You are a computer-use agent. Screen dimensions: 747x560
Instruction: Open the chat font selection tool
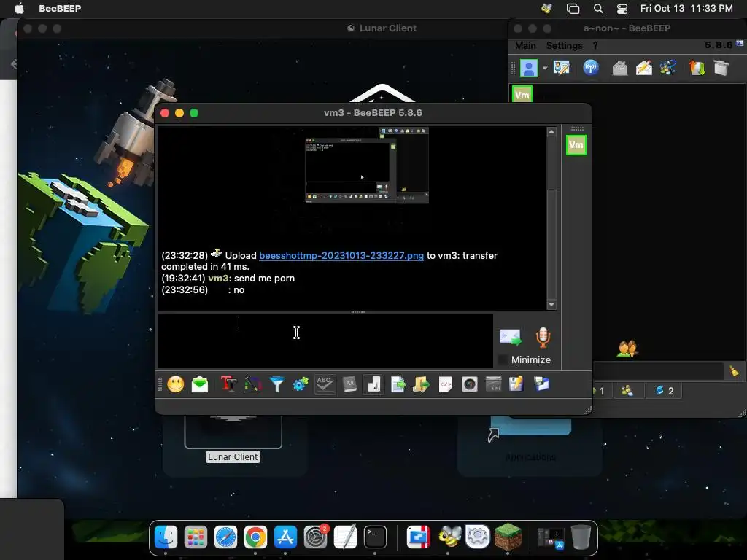coord(228,384)
